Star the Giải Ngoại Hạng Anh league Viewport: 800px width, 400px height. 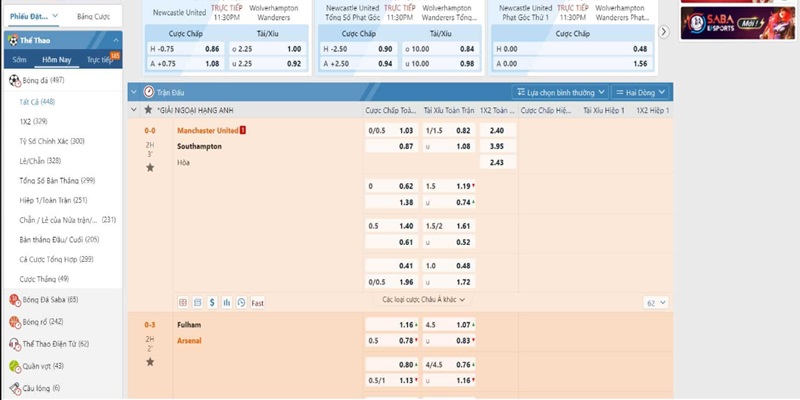(148, 110)
